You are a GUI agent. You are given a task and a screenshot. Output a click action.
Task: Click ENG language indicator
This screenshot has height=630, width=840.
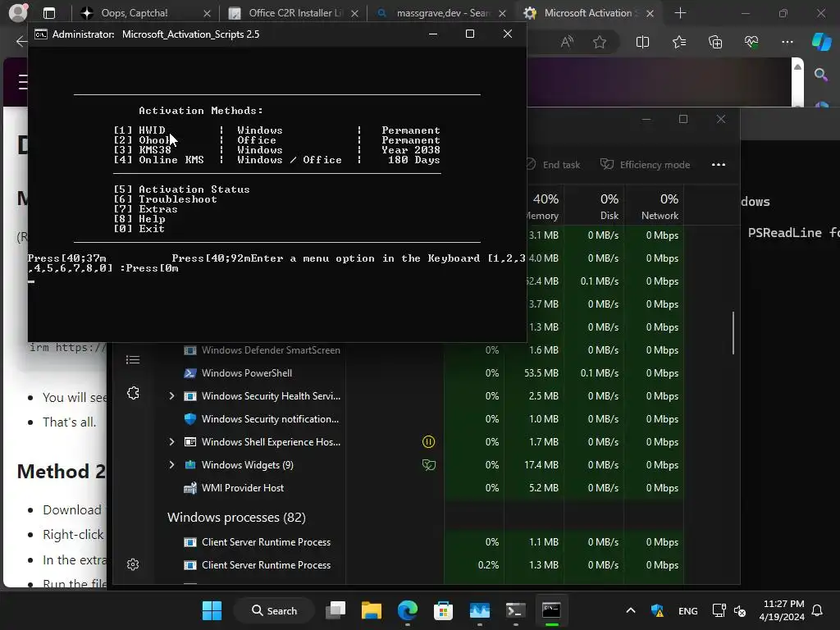(688, 610)
